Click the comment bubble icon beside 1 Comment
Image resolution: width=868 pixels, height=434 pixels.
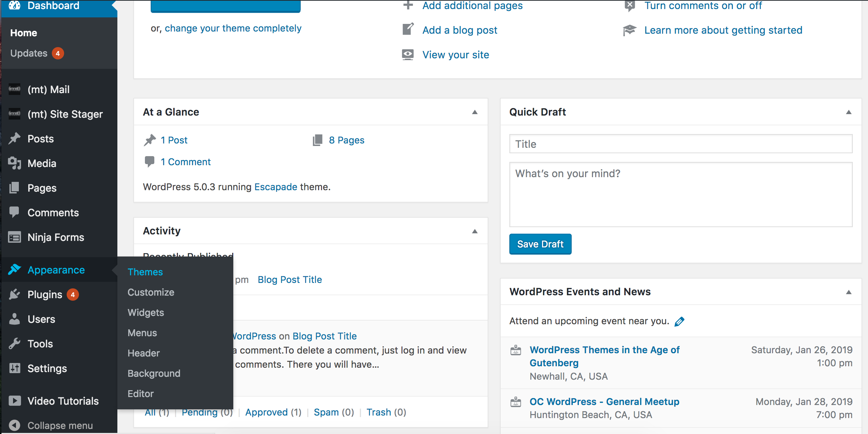(150, 162)
